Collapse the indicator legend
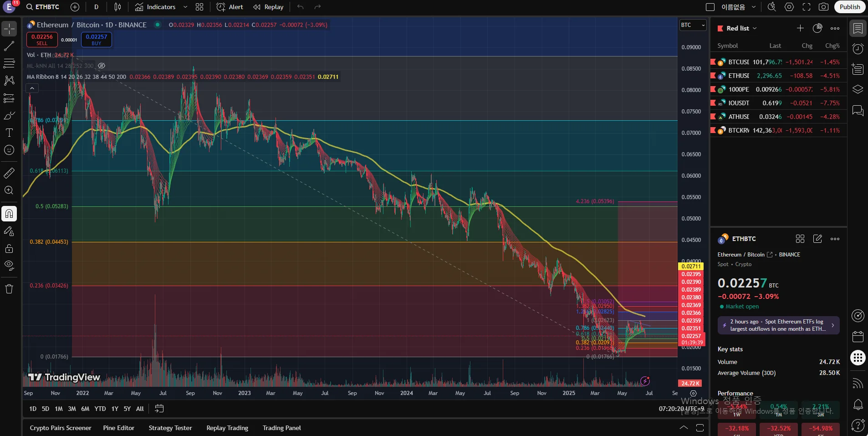This screenshot has height=436, width=868. click(x=32, y=88)
